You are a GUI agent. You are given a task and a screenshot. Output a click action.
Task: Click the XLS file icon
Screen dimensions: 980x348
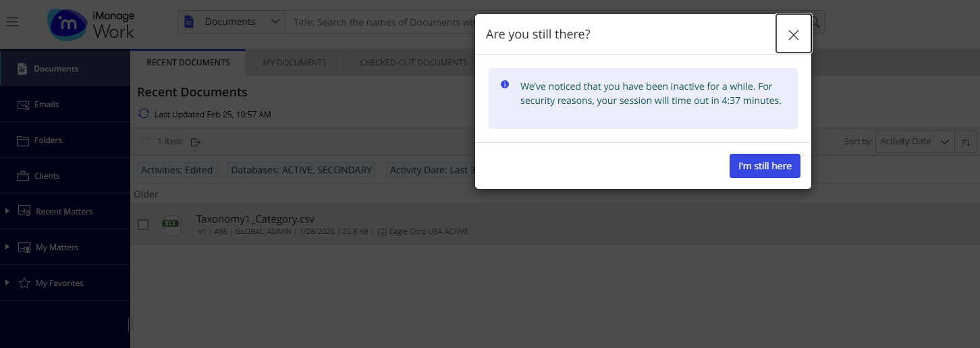tap(171, 225)
